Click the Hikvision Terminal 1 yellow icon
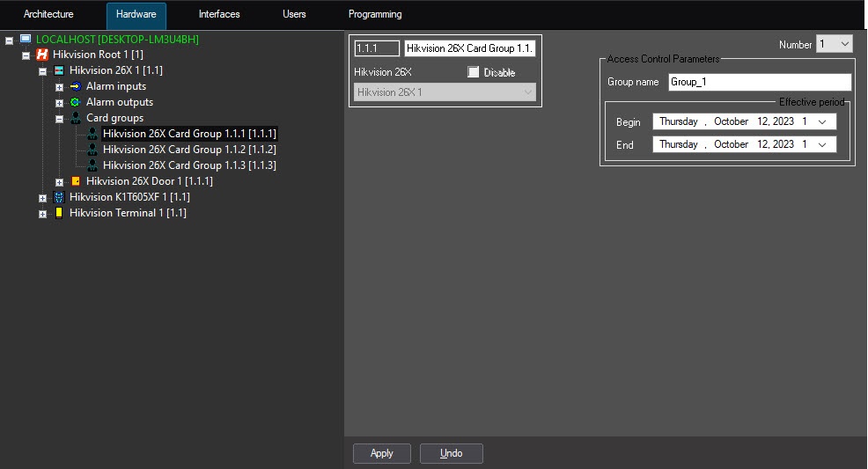This screenshot has width=868, height=469. pos(59,213)
